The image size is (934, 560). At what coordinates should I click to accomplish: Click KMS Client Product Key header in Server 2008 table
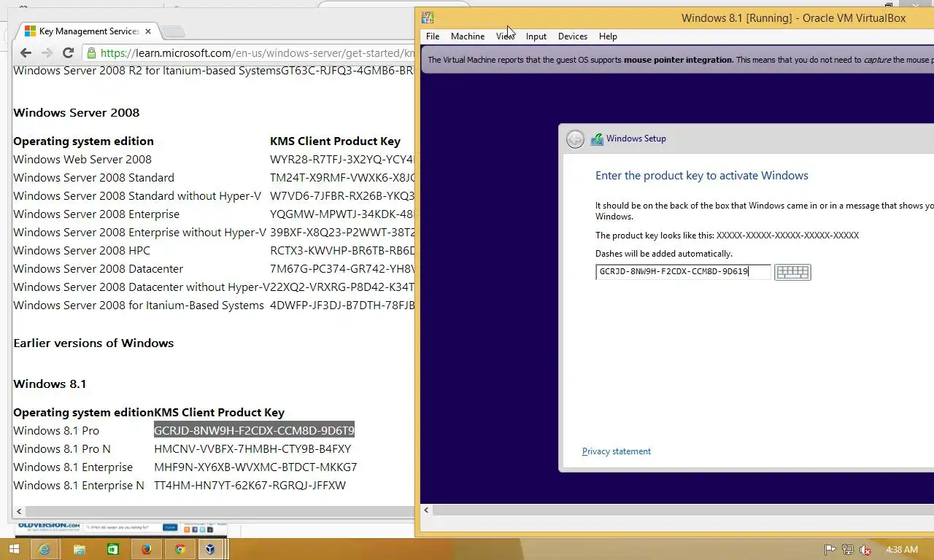[x=335, y=141]
